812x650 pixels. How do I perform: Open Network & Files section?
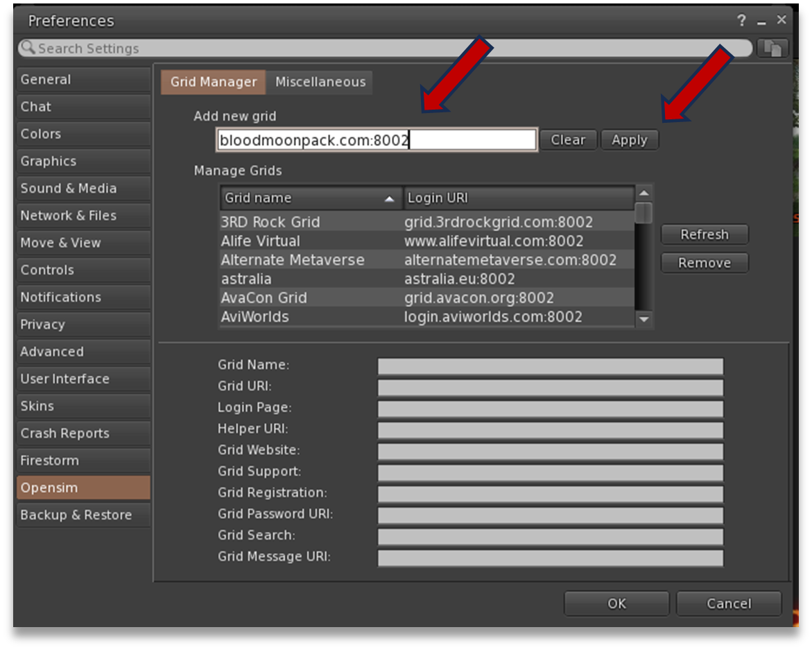pyautogui.click(x=83, y=216)
